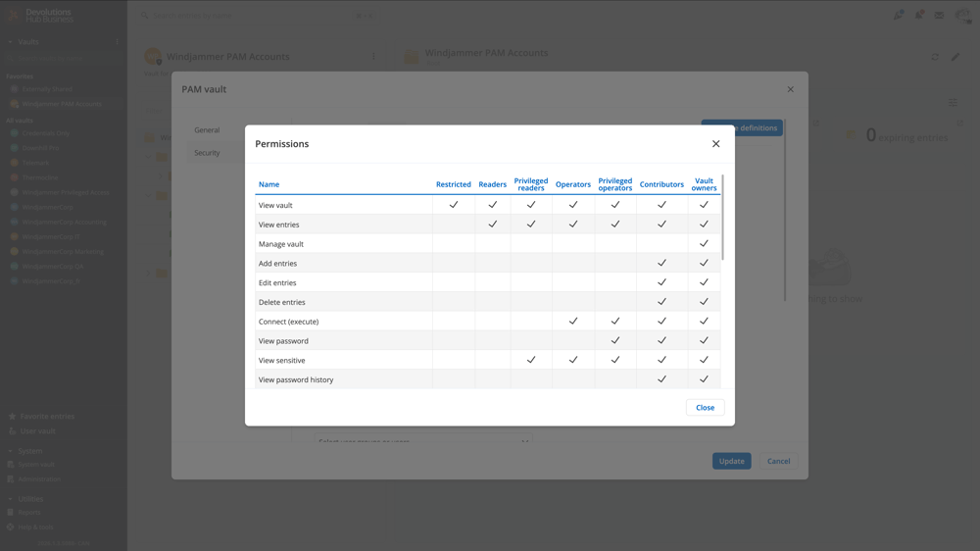Open the Reports icon
Image resolution: width=980 pixels, height=551 pixels.
pos(10,512)
